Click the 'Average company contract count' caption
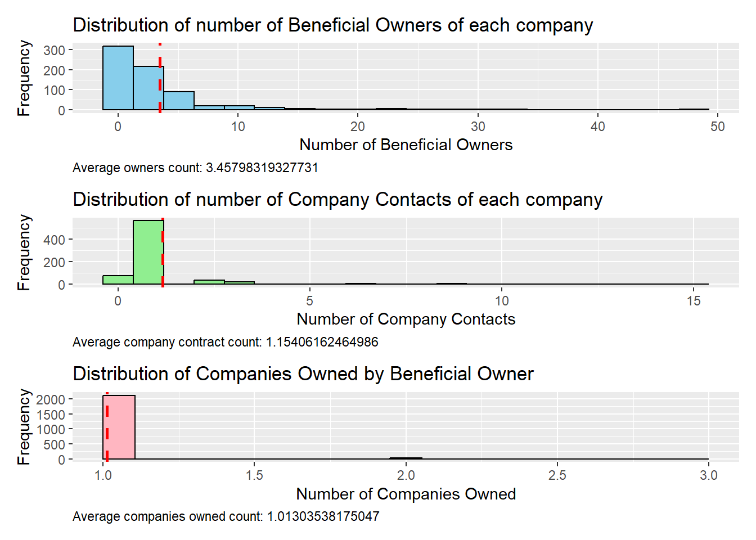The height and width of the screenshot is (540, 756). [x=225, y=342]
